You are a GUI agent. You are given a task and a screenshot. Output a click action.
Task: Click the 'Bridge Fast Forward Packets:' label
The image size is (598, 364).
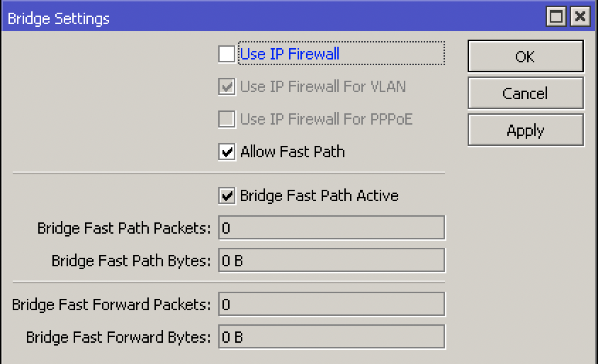pos(111,305)
